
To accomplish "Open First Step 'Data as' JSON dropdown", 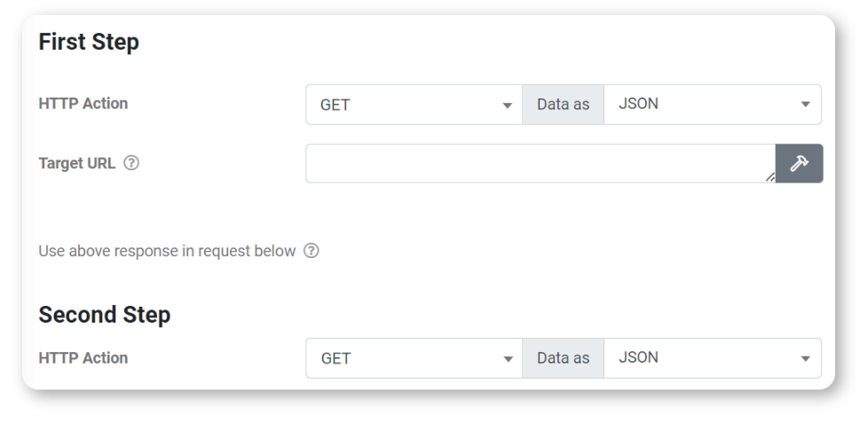I will tap(713, 105).
